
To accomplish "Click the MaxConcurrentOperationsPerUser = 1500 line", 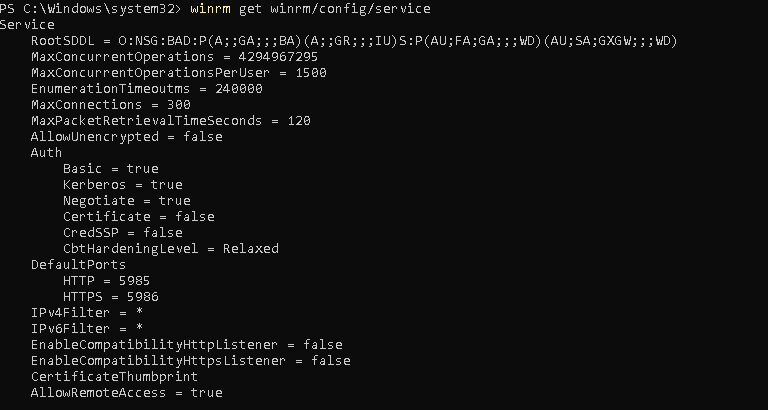I will click(179, 73).
